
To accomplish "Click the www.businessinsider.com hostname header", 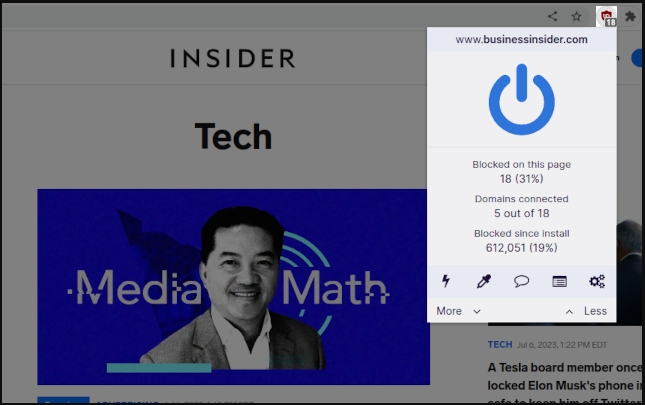I will click(522, 39).
